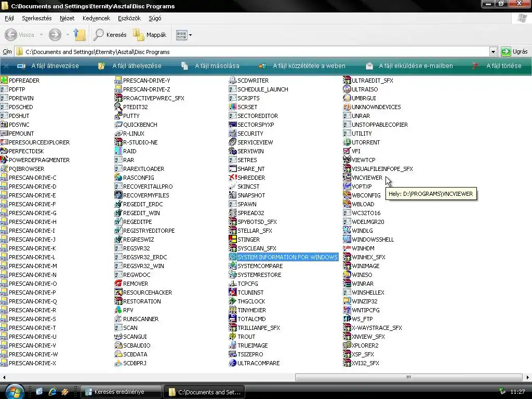Toggle the Mappák folders pane
The height and width of the screenshot is (399, 532).
(x=150, y=35)
